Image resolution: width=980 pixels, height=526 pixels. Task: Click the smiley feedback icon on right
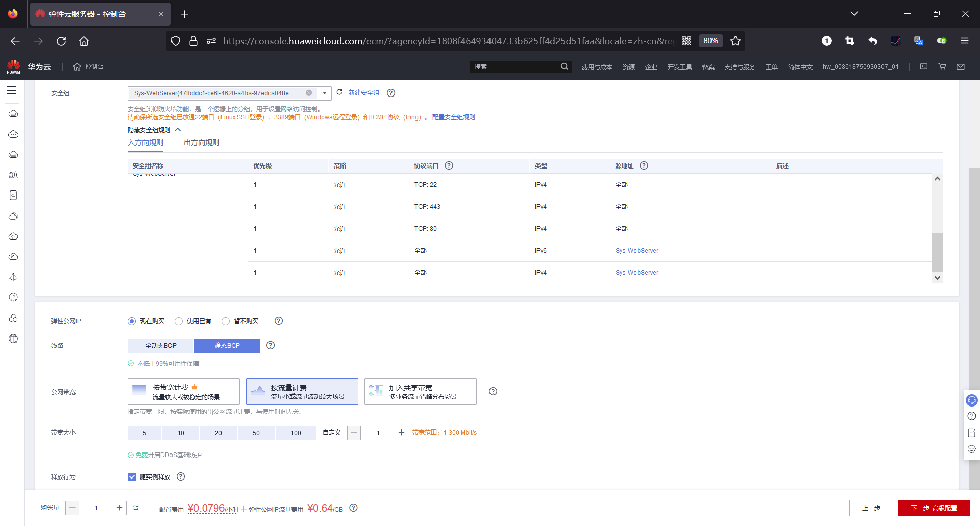972,449
